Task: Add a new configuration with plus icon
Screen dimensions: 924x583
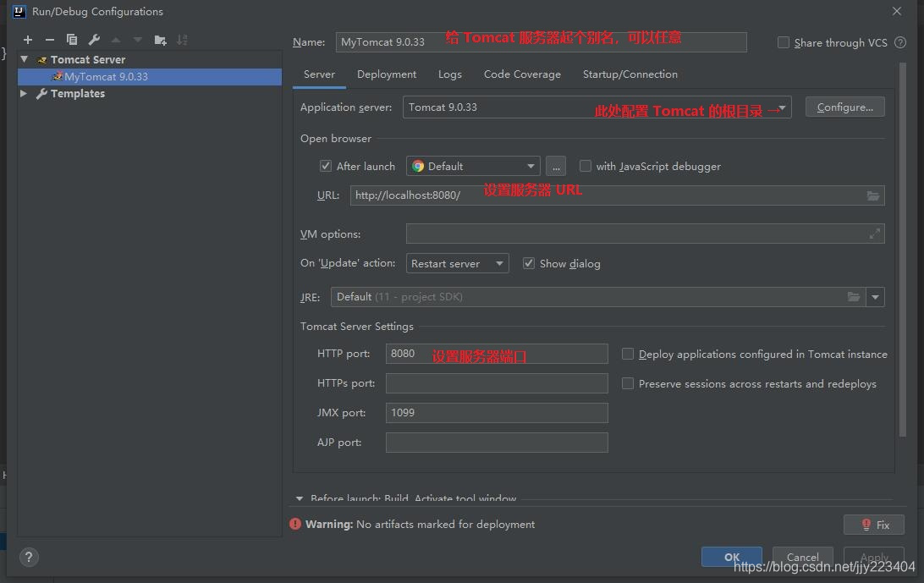Action: pos(28,40)
